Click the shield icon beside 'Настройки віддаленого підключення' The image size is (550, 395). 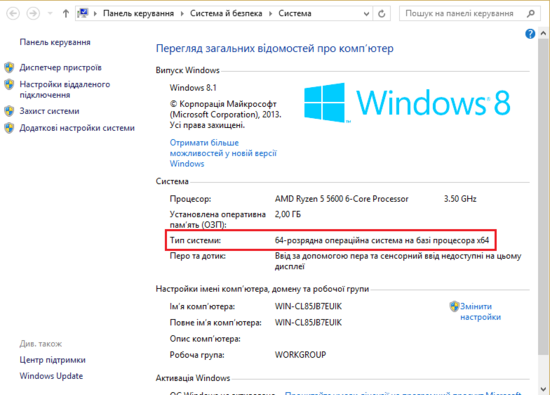click(x=9, y=84)
